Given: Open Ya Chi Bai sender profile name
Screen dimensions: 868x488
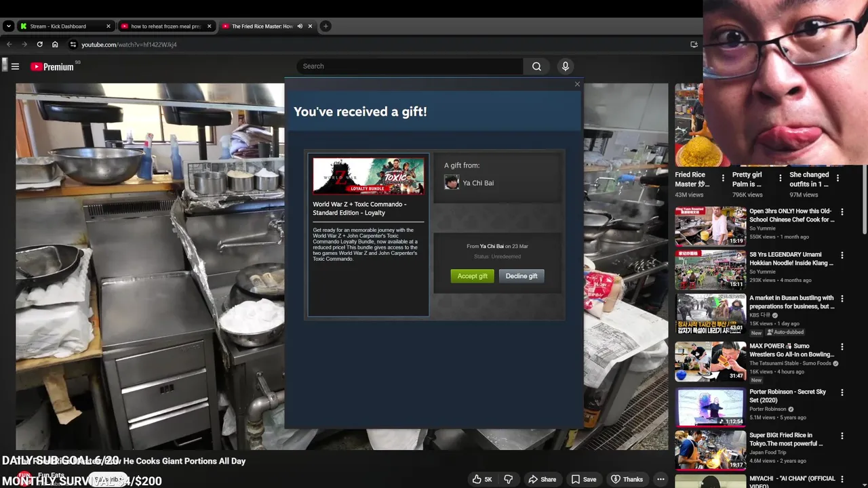Looking at the screenshot, I should tap(478, 183).
